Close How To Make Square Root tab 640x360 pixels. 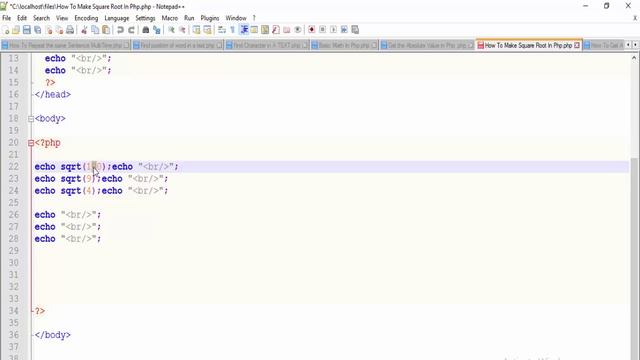pyautogui.click(x=577, y=45)
